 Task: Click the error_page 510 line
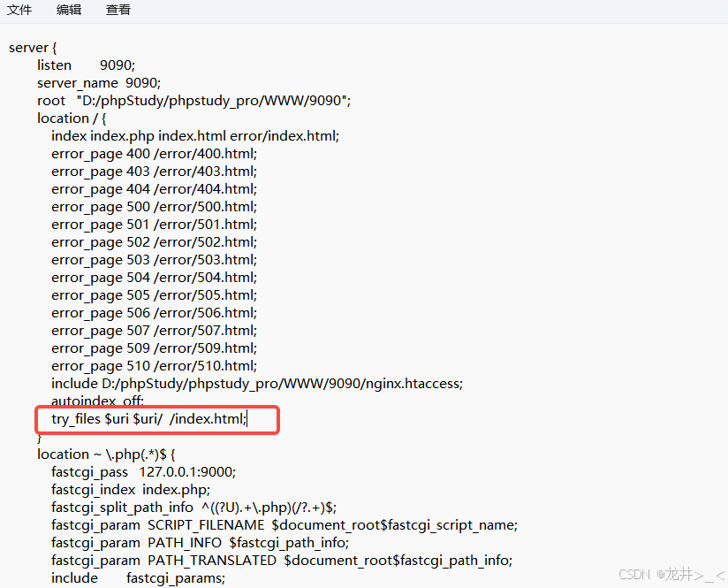click(154, 365)
